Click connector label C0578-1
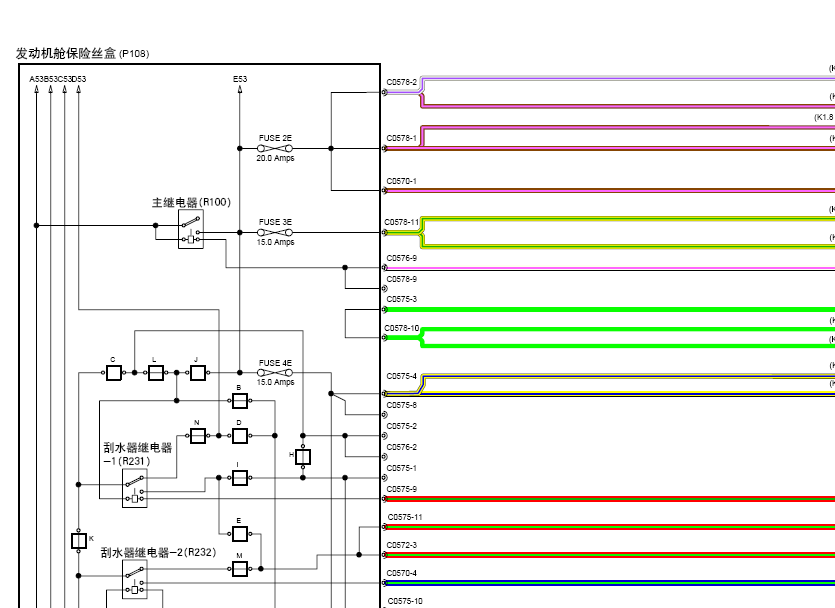Image resolution: width=835 pixels, height=608 pixels. click(x=402, y=138)
